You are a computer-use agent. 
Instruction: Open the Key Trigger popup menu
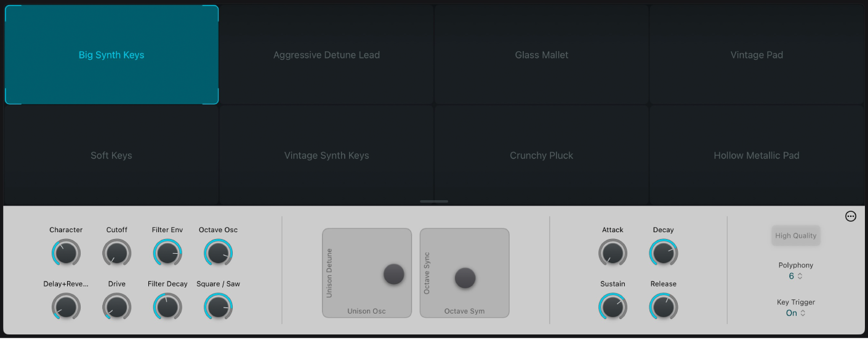click(x=796, y=313)
